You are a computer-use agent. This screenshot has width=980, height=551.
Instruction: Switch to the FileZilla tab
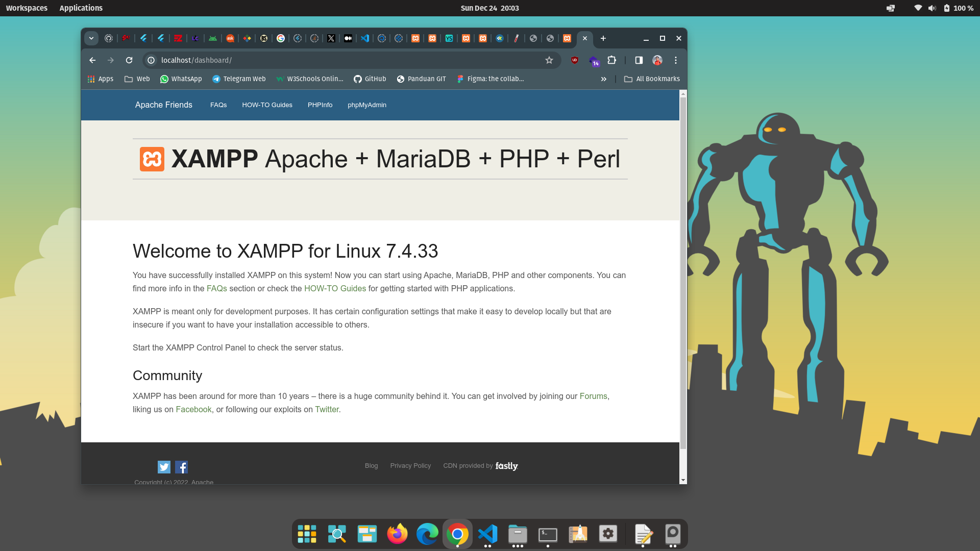(178, 38)
